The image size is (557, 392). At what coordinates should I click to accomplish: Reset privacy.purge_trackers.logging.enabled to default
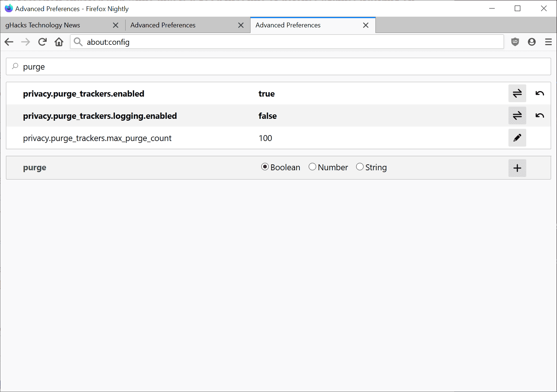540,115
